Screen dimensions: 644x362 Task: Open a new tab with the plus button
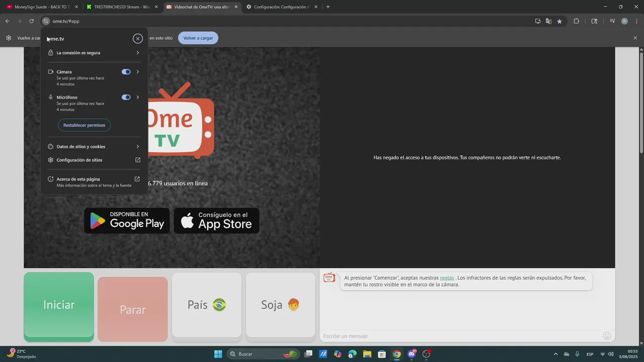tap(328, 7)
